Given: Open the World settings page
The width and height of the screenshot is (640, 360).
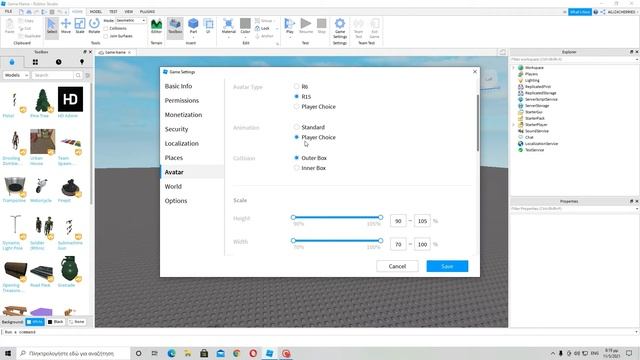Looking at the screenshot, I should 173,187.
